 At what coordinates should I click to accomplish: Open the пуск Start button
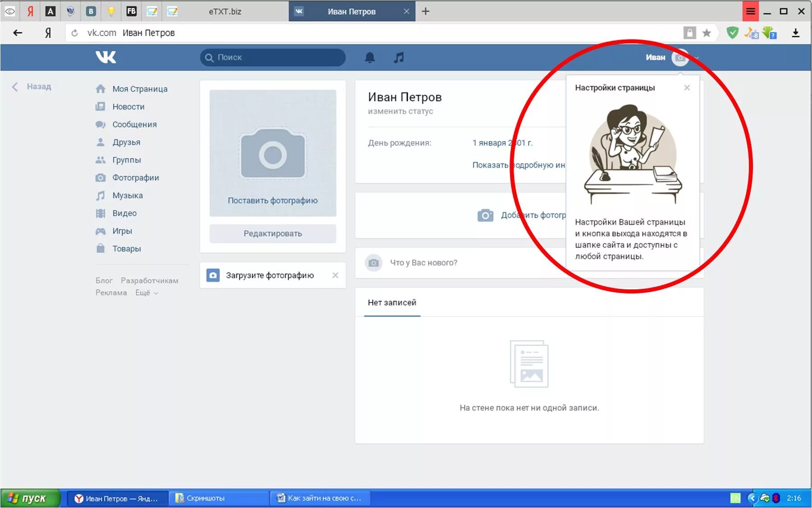coord(30,498)
